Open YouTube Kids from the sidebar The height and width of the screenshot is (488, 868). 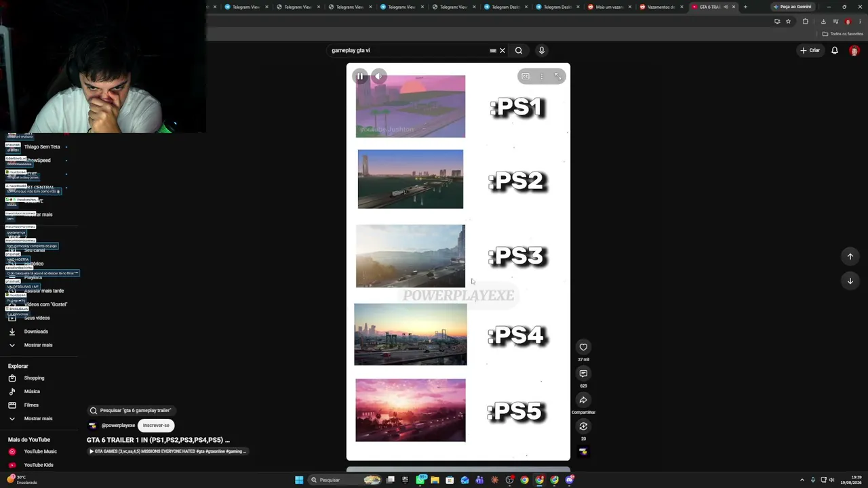39,465
